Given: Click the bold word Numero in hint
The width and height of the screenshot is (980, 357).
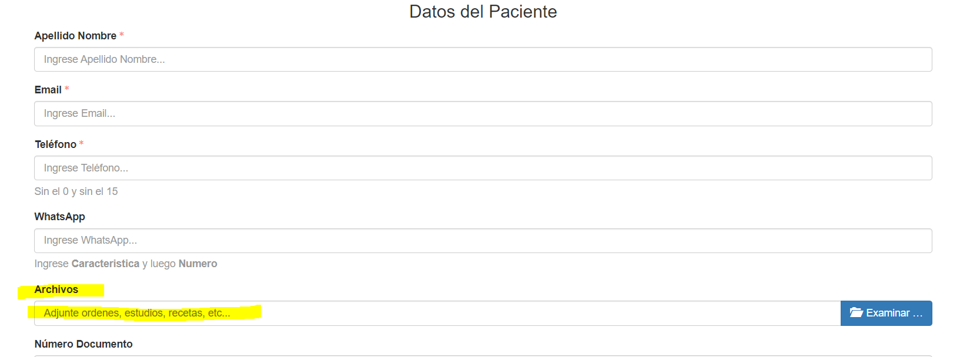Looking at the screenshot, I should tap(198, 264).
